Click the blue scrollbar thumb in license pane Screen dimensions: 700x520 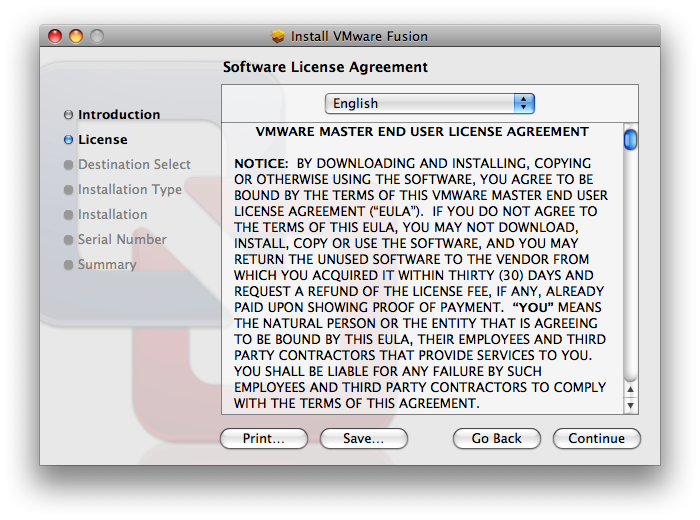[630, 139]
